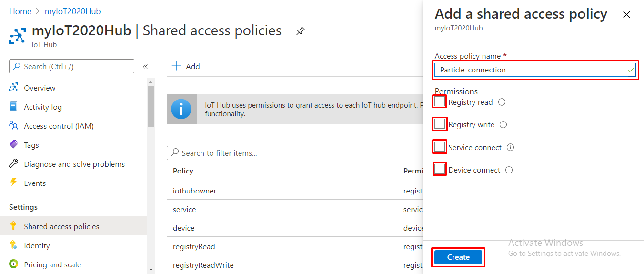The image size is (644, 274).
Task: Show info tooltip for Service connect
Action: [511, 147]
